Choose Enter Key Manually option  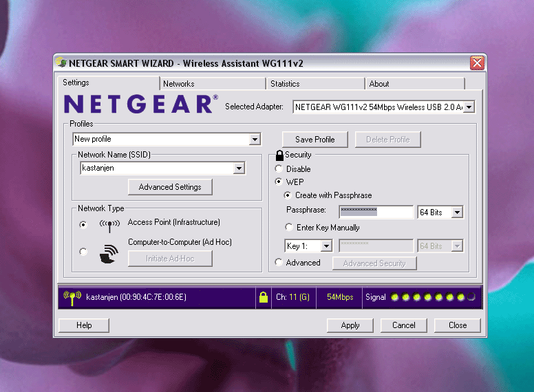[x=289, y=227]
